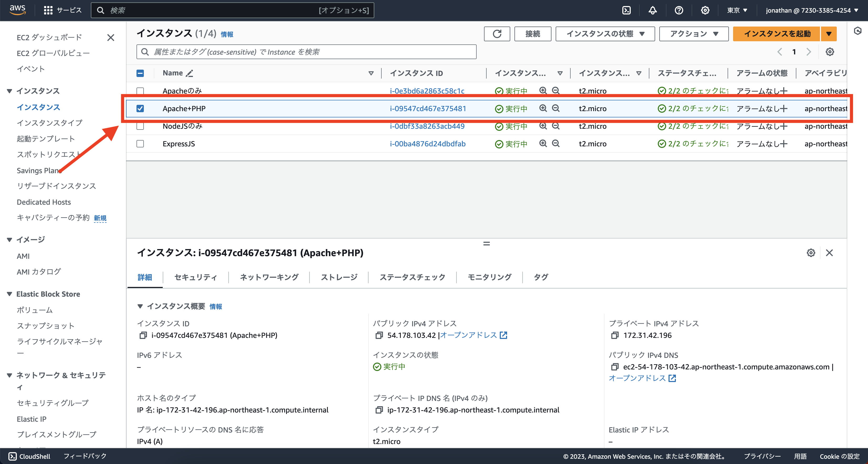Open the notifications bell icon

pyautogui.click(x=652, y=10)
